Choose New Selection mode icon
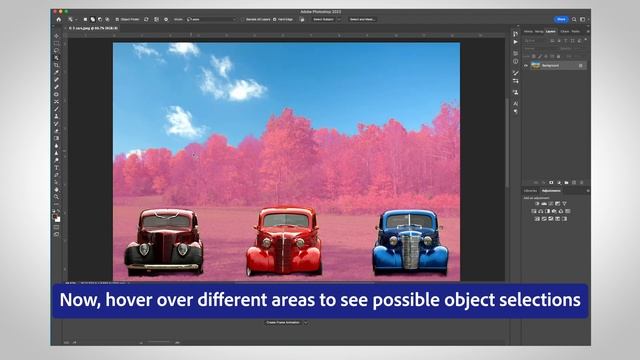The width and height of the screenshot is (640, 360). [x=86, y=19]
